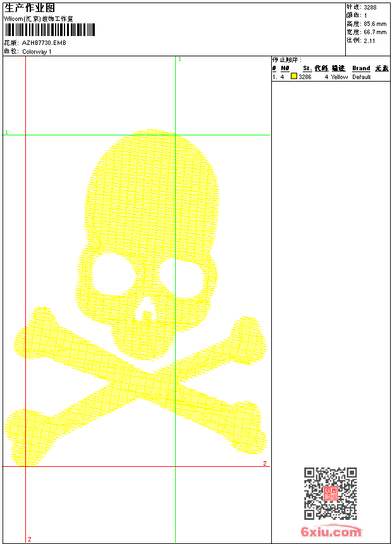Select the Brand column header

click(x=361, y=68)
